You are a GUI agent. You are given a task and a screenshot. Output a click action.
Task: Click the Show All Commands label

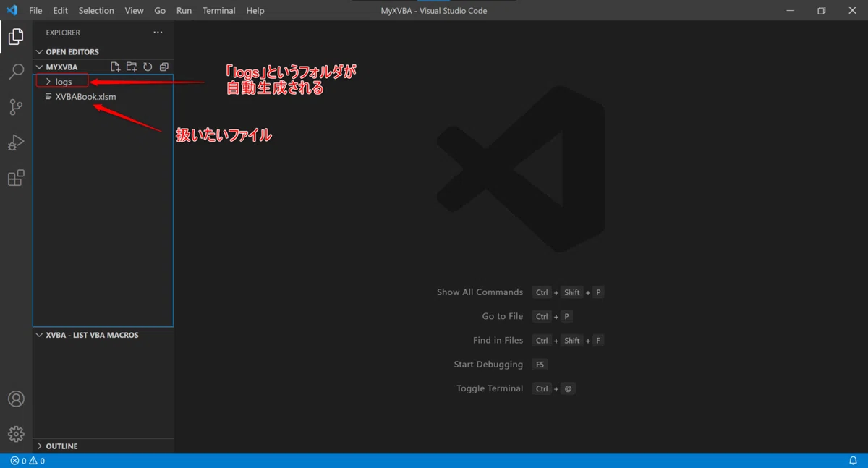click(x=480, y=292)
